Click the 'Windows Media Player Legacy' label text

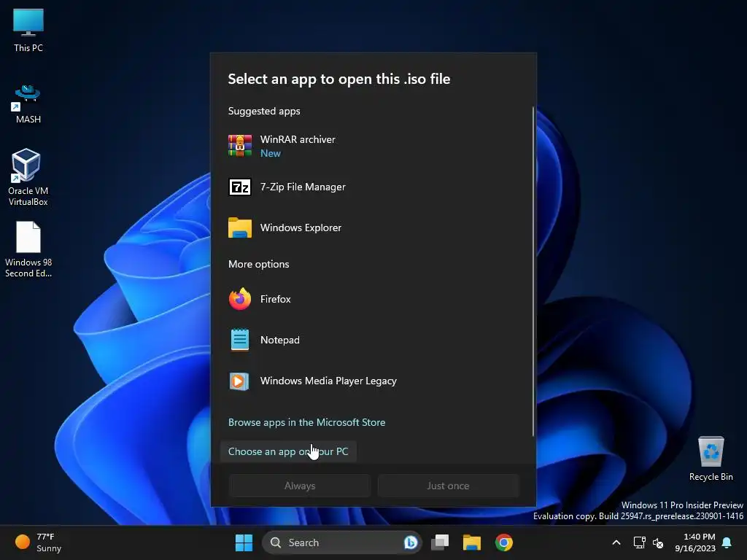pos(328,381)
